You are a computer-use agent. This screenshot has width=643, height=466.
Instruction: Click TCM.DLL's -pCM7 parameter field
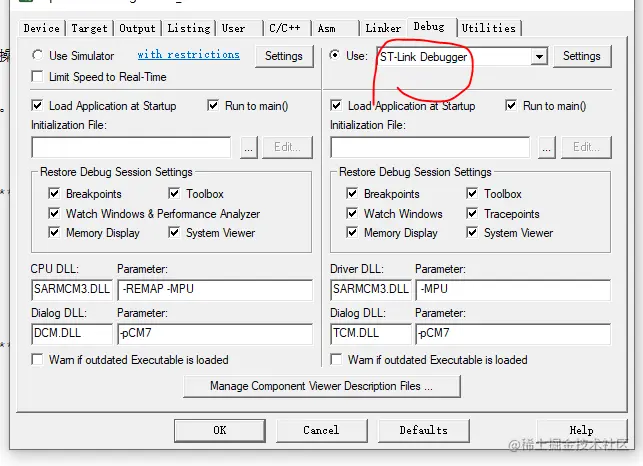coord(513,334)
